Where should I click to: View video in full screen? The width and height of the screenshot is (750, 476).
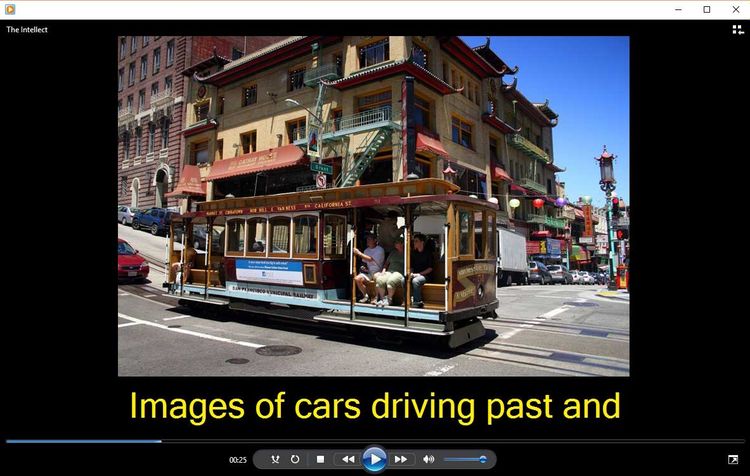(x=736, y=460)
